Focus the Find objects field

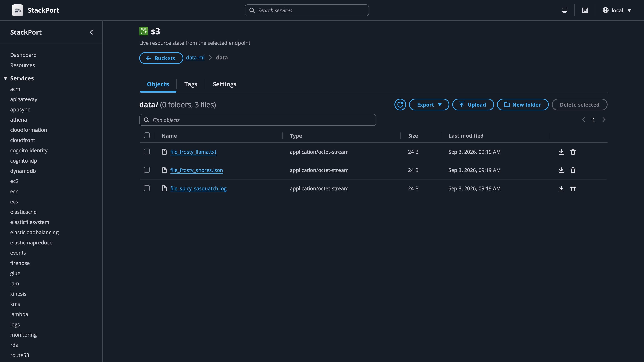pyautogui.click(x=257, y=120)
